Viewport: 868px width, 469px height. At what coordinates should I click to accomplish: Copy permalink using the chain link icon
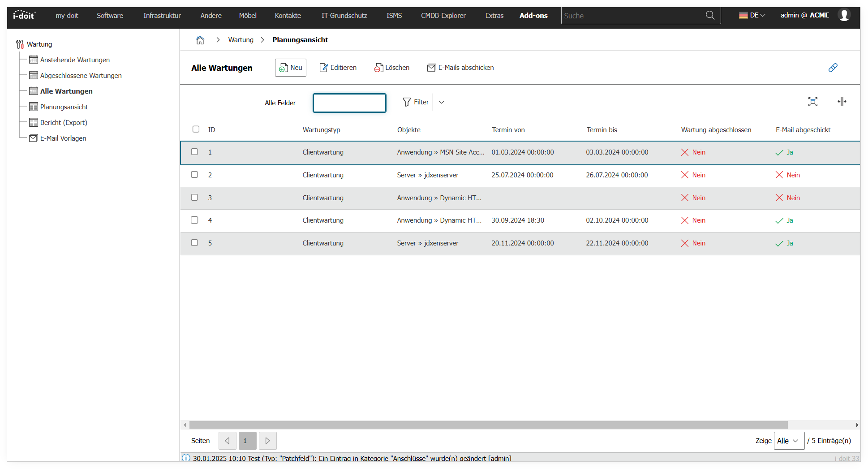click(x=833, y=68)
